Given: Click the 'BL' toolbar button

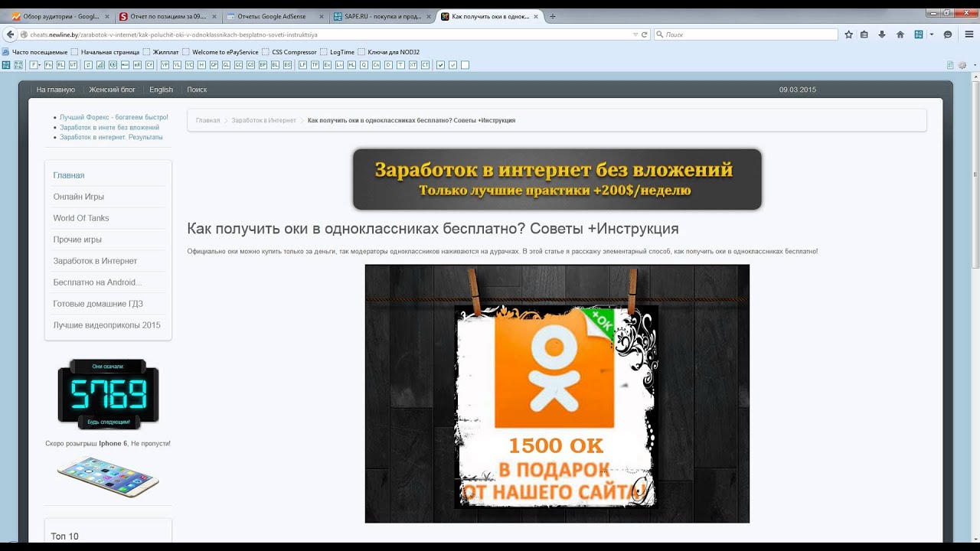Looking at the screenshot, I should tap(275, 65).
